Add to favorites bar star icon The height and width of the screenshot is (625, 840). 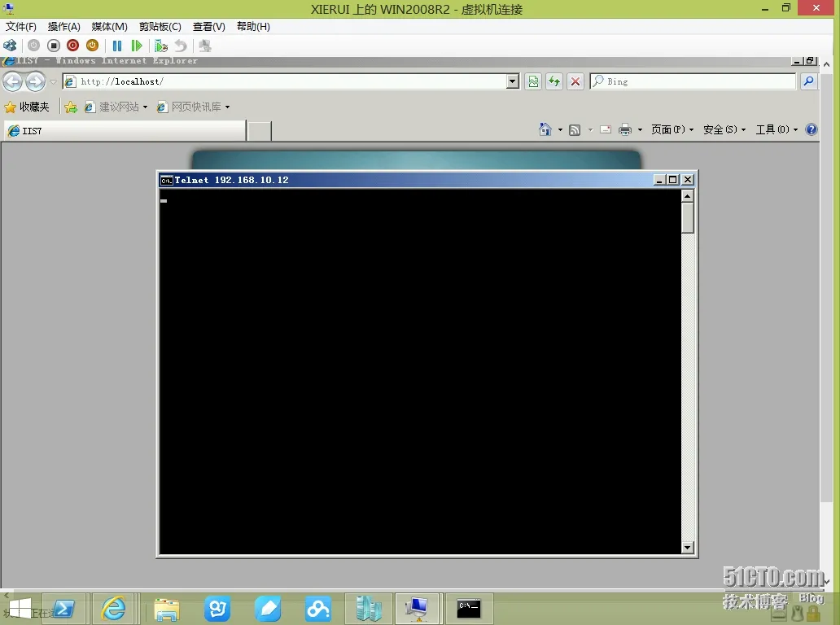pos(71,107)
